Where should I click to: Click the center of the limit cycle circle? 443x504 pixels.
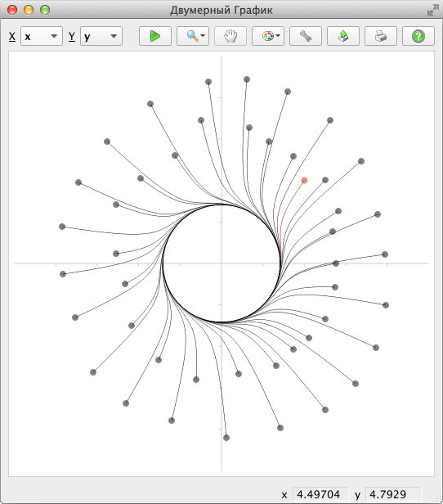point(221,263)
